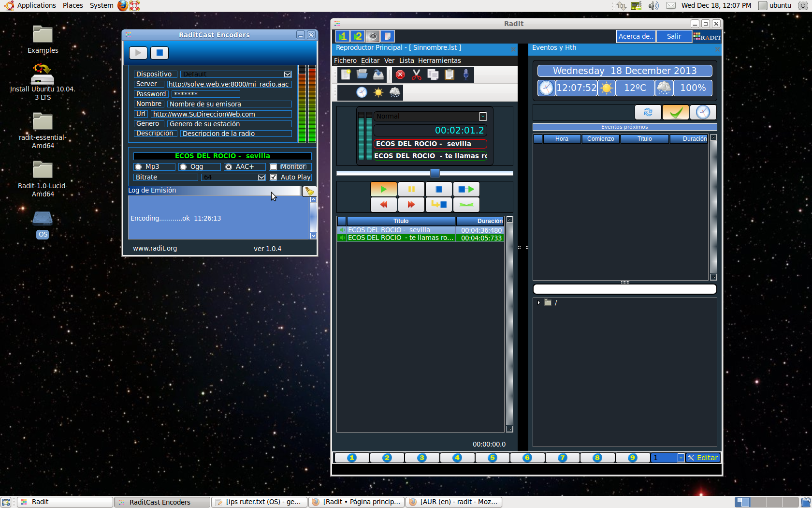Open the Editar menu
812x508 pixels.
(x=370, y=60)
